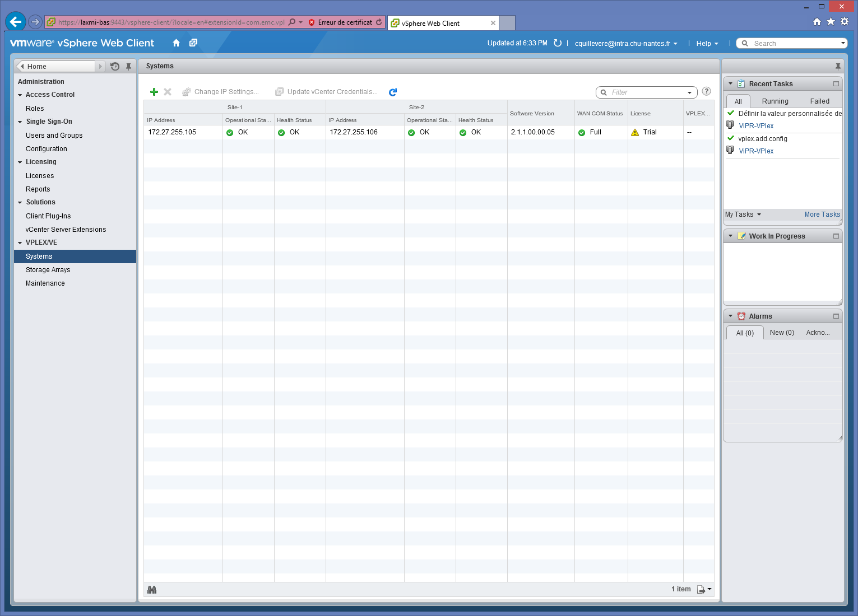Switch to the Failed tasks tab
858x616 pixels.
click(x=819, y=101)
